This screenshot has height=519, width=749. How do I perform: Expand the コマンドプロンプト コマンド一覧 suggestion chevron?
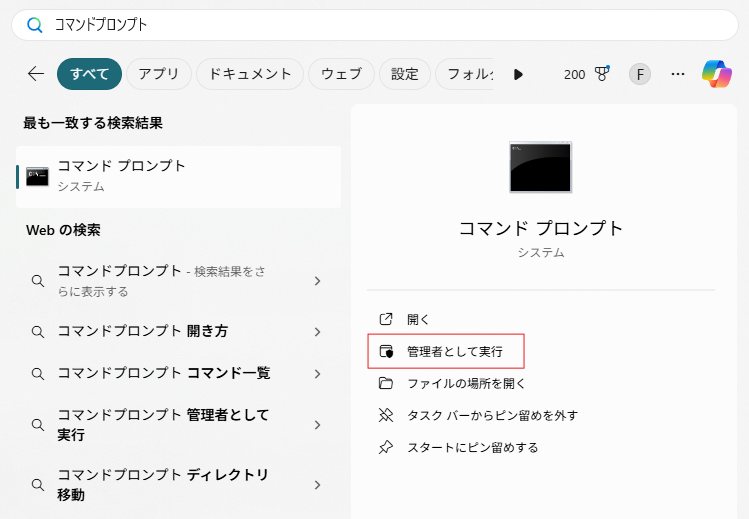(x=317, y=374)
